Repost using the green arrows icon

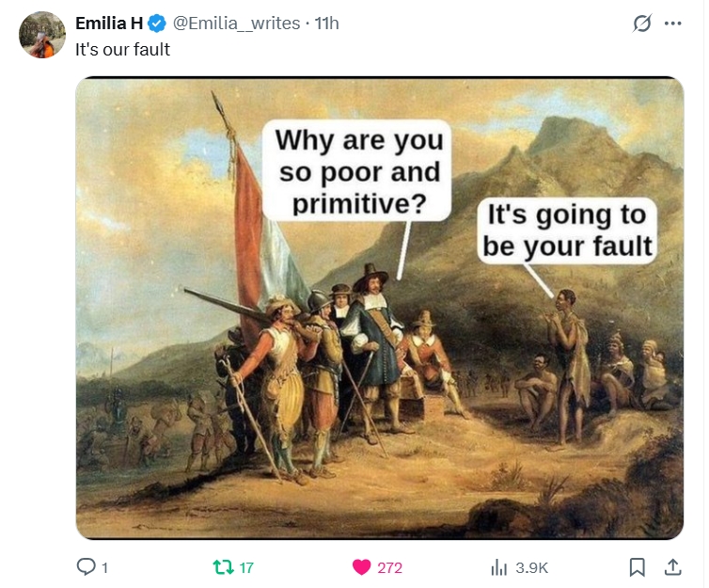223,566
